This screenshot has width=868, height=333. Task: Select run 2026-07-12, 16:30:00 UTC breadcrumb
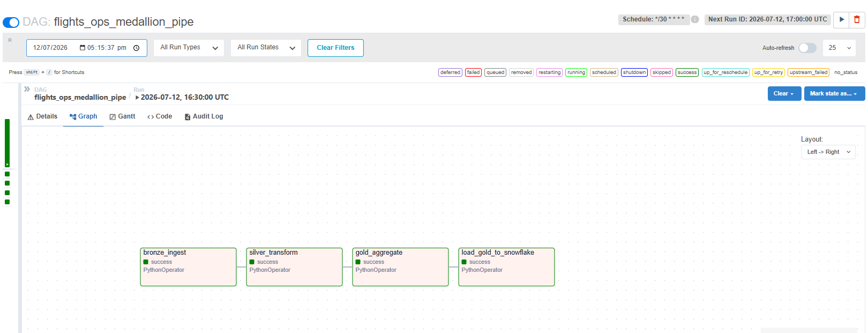(x=182, y=97)
